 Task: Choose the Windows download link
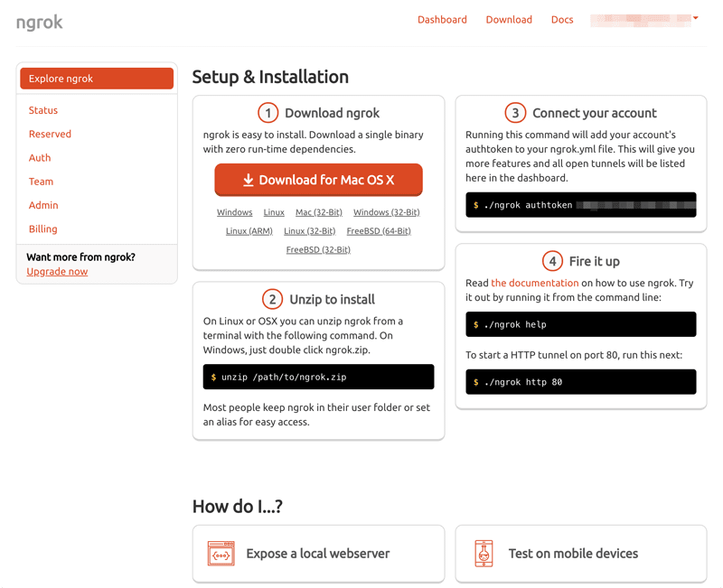coord(235,212)
